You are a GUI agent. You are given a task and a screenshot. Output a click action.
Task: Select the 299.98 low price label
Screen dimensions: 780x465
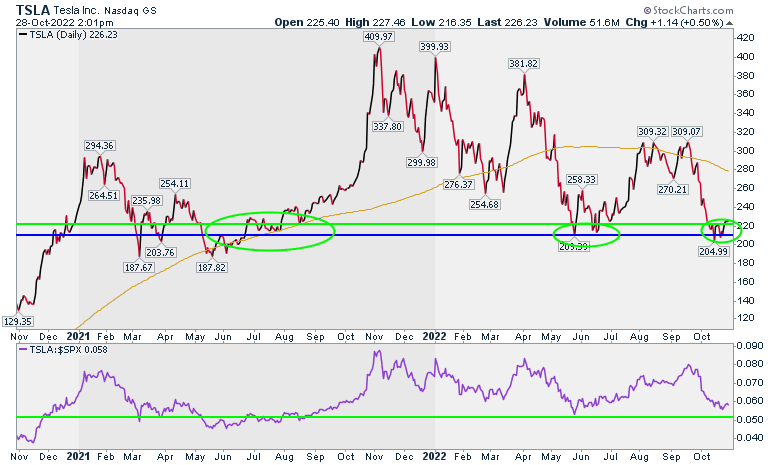422,163
